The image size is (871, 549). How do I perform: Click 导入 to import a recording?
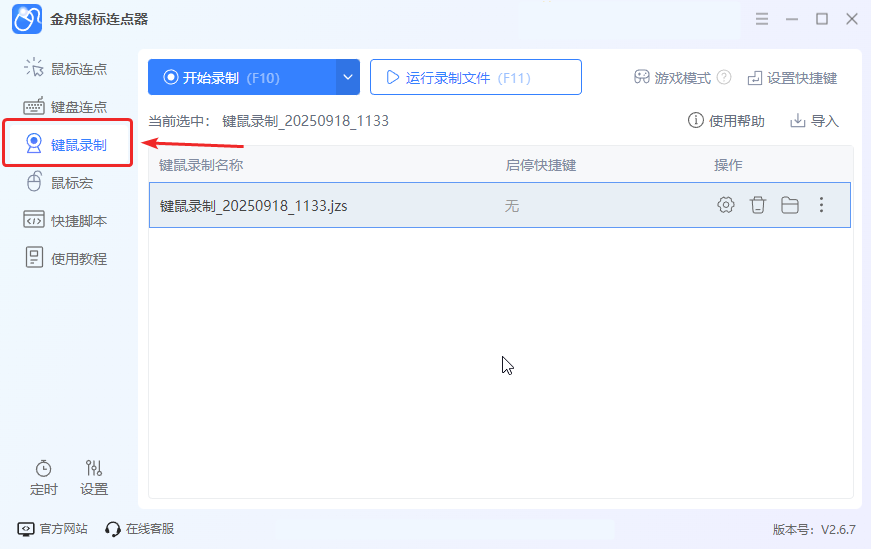pos(814,121)
